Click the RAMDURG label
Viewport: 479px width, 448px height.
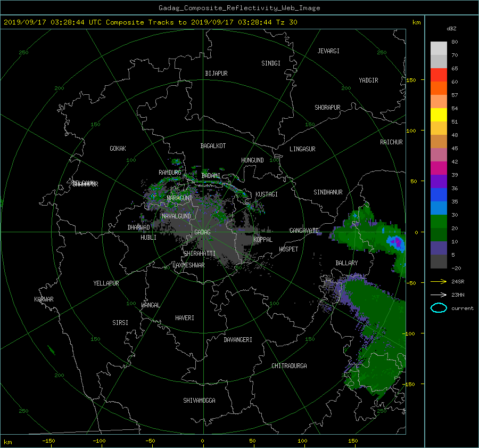(170, 173)
